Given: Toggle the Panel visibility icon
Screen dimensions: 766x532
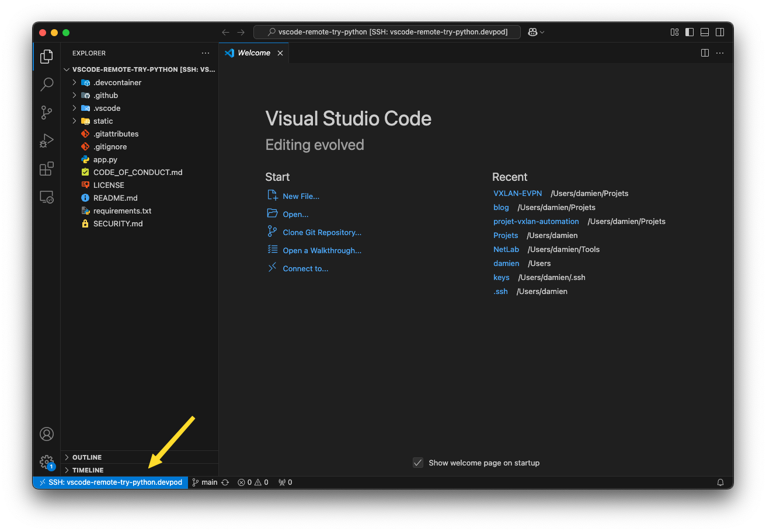Looking at the screenshot, I should point(705,32).
